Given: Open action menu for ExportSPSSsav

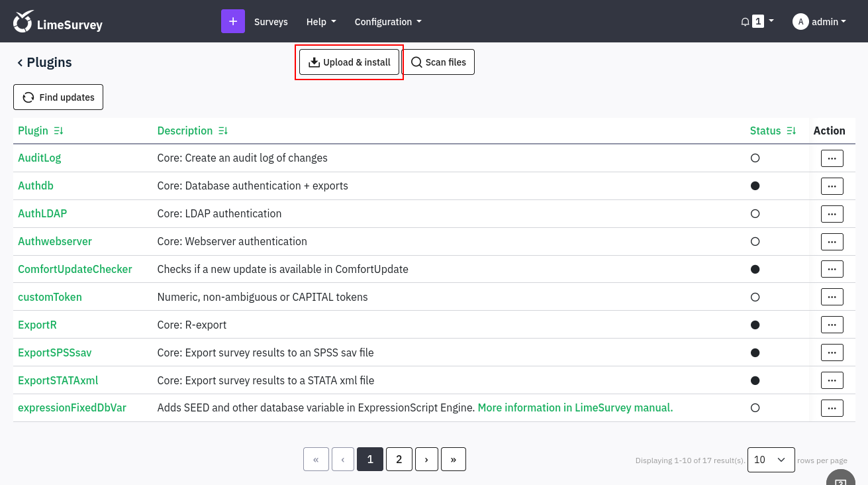Looking at the screenshot, I should (832, 353).
